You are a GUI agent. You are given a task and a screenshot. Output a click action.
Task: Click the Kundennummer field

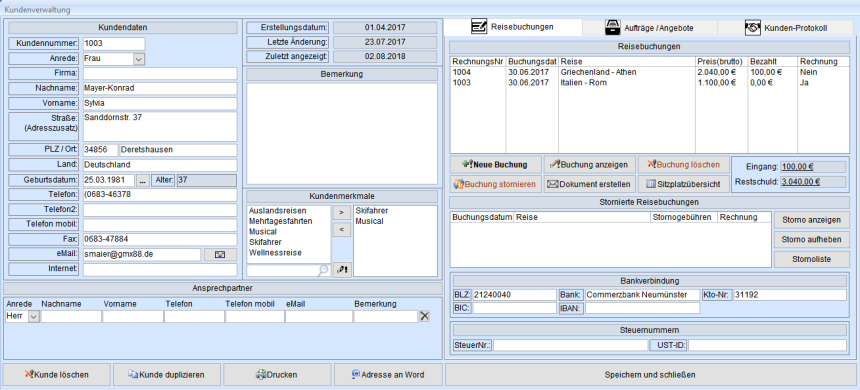tap(114, 43)
